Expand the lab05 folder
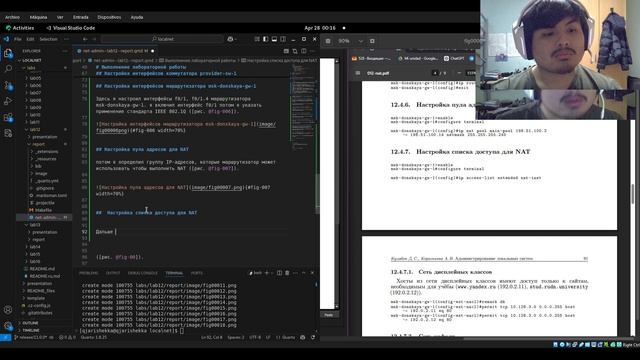The image size is (640, 360). pos(35,78)
